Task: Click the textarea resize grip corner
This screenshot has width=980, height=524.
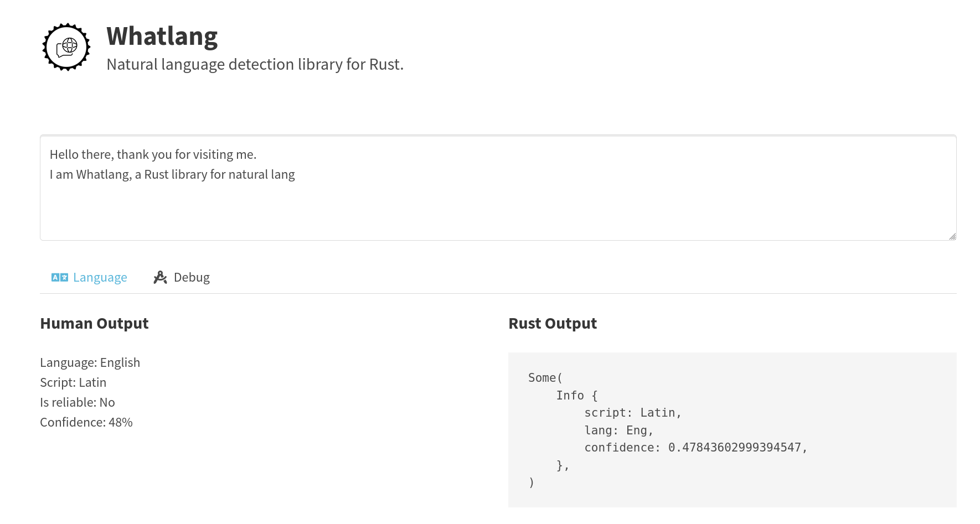Action: [x=953, y=236]
